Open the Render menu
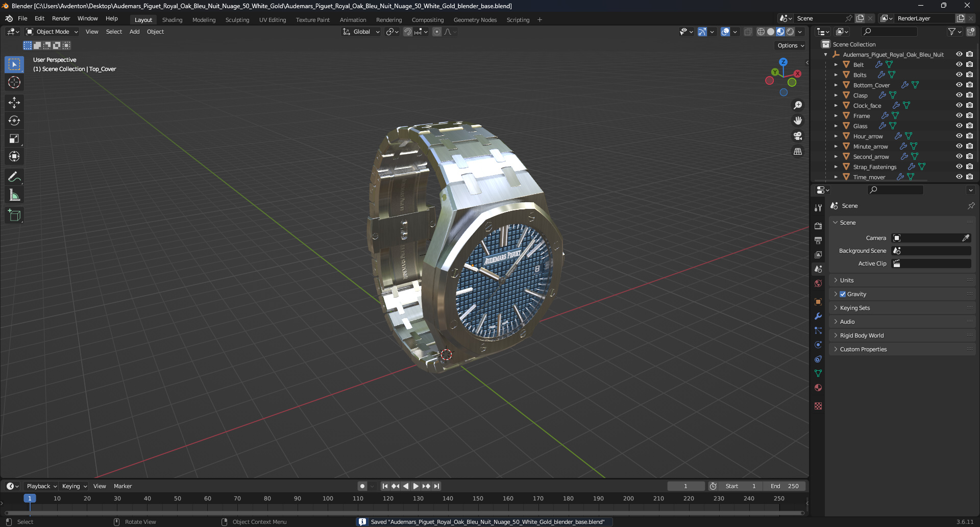 [61, 18]
